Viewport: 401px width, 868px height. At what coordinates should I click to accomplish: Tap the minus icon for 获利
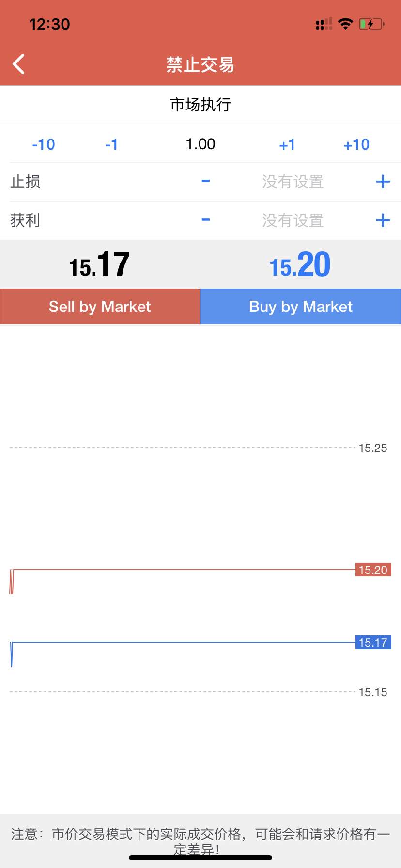(206, 220)
